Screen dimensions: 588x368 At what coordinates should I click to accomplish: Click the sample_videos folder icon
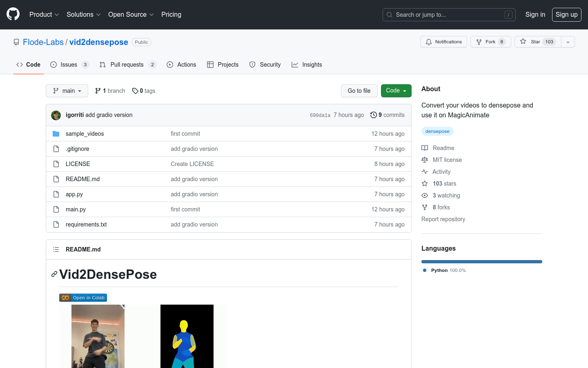tap(56, 134)
